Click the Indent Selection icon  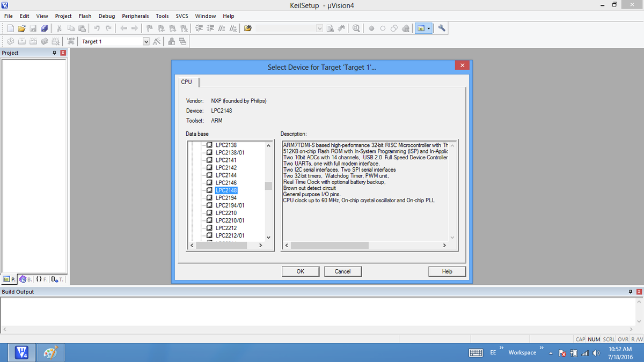tap(199, 28)
